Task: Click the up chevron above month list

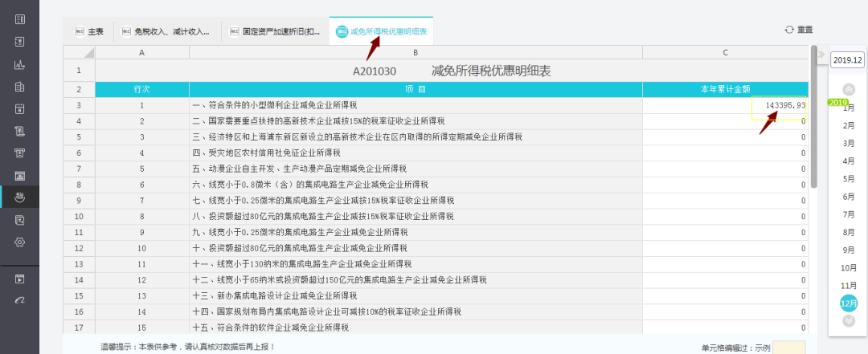Action: click(849, 89)
